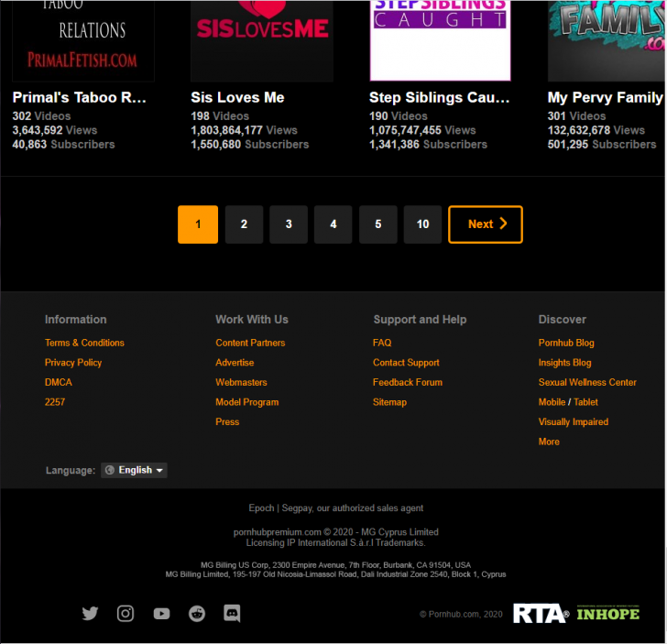Viewport: 667px width, 644px height.
Task: Go to page 10
Action: pos(423,224)
